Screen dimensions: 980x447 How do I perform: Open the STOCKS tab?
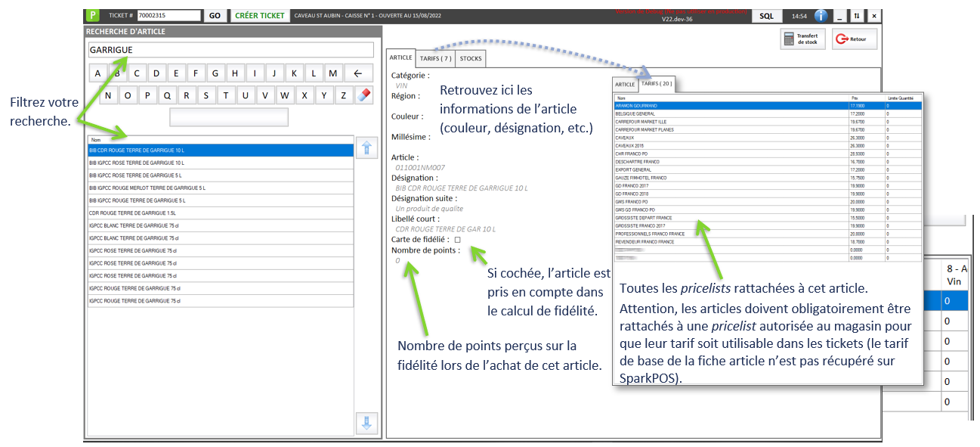[471, 58]
